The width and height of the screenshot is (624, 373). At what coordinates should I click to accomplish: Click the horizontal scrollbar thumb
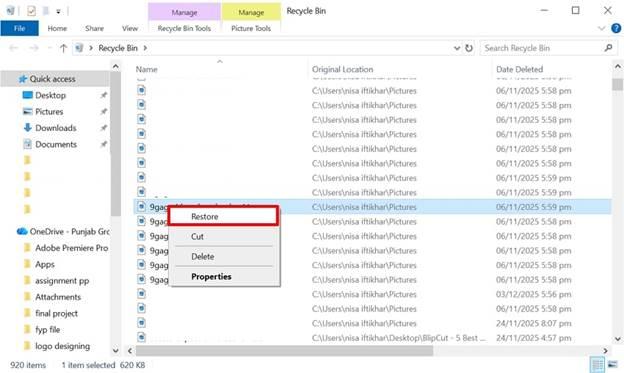click(284, 351)
